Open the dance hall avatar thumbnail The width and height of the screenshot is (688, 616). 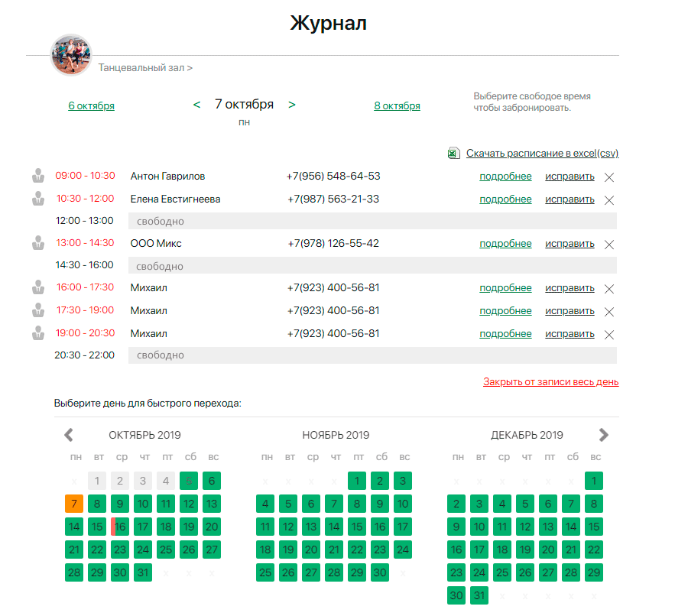click(x=71, y=55)
